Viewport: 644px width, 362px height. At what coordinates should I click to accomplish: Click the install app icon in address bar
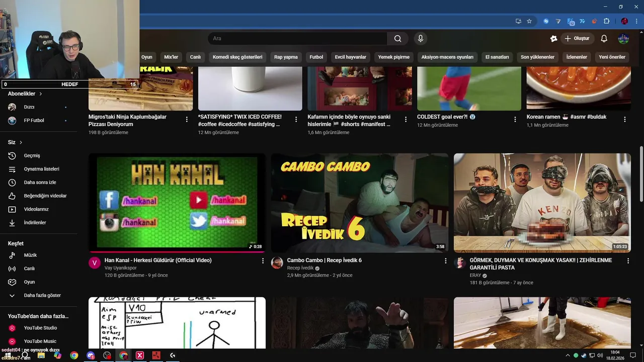(518, 21)
